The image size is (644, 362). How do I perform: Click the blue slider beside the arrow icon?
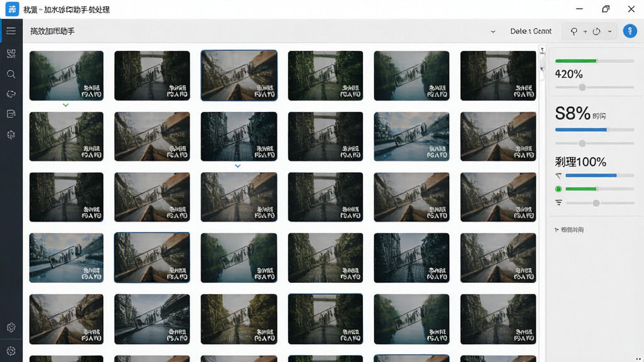pyautogui.click(x=599, y=175)
